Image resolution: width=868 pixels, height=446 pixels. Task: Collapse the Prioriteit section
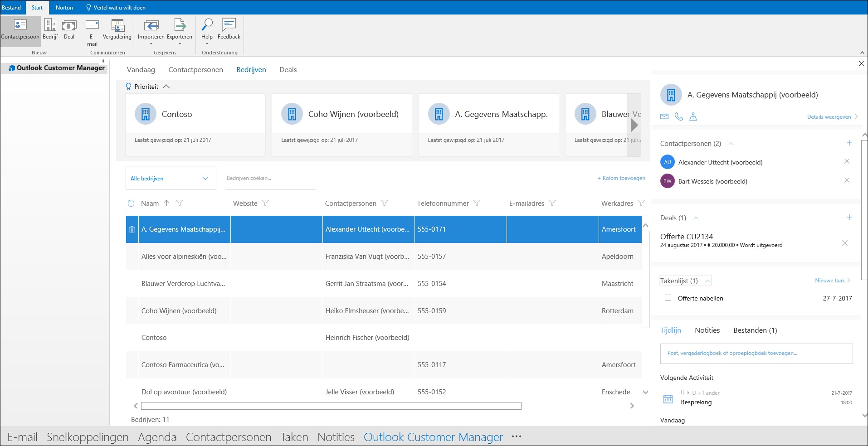tap(166, 87)
